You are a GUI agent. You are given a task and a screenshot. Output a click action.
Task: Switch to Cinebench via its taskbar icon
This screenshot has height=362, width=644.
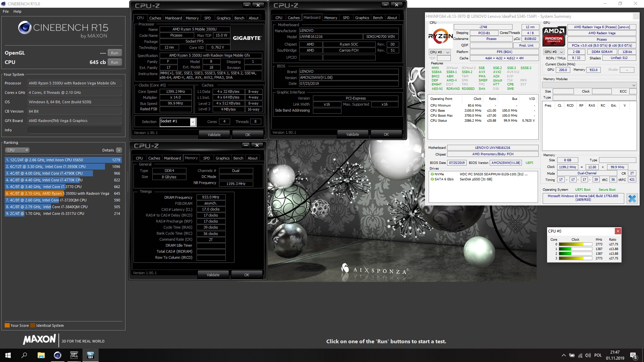click(x=57, y=355)
